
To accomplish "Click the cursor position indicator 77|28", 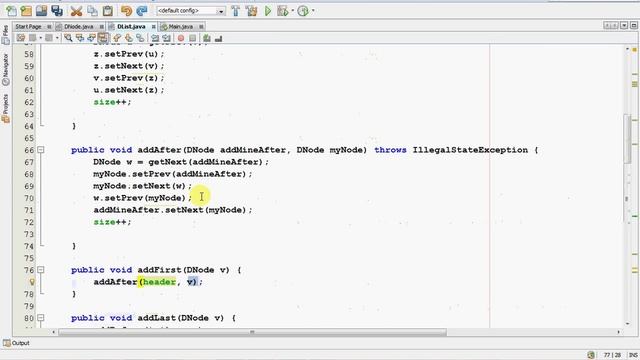I will [612, 355].
